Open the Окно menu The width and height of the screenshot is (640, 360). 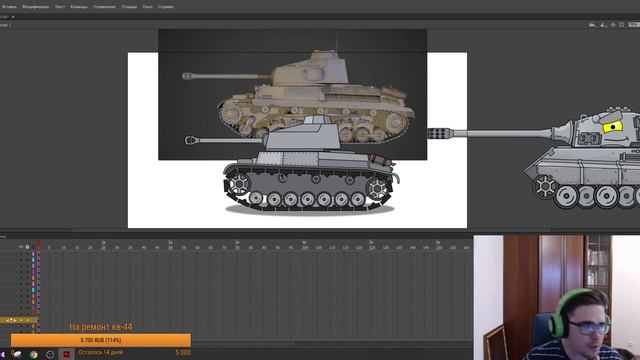(148, 7)
